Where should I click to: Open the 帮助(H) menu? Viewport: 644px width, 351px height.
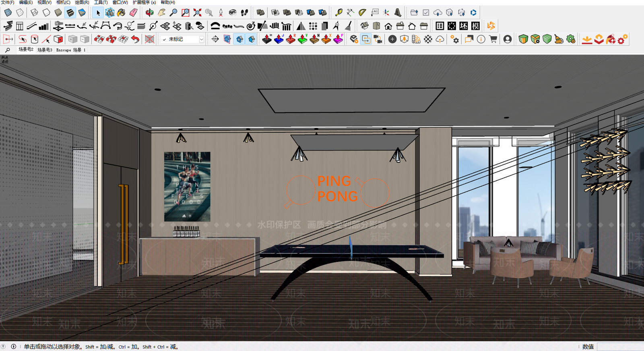(168, 2)
